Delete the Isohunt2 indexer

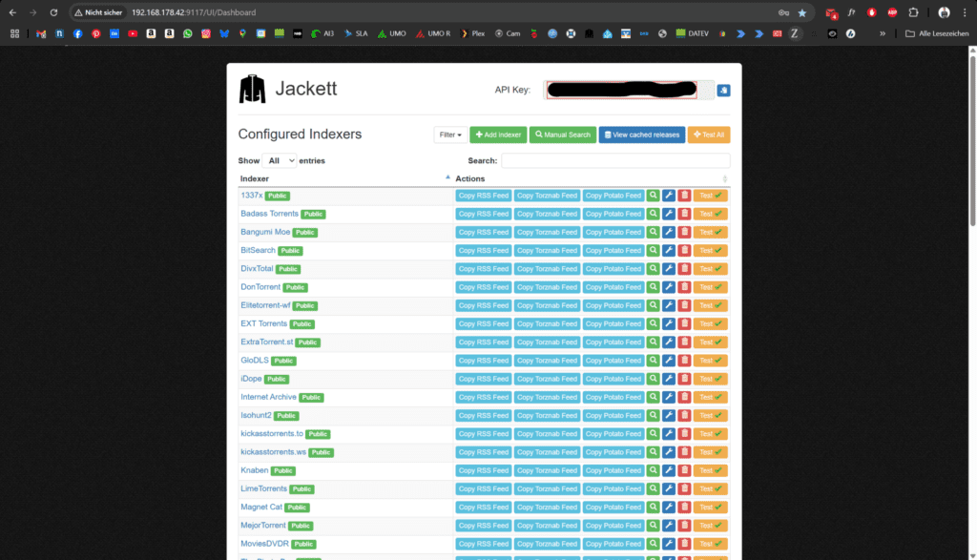pos(684,416)
